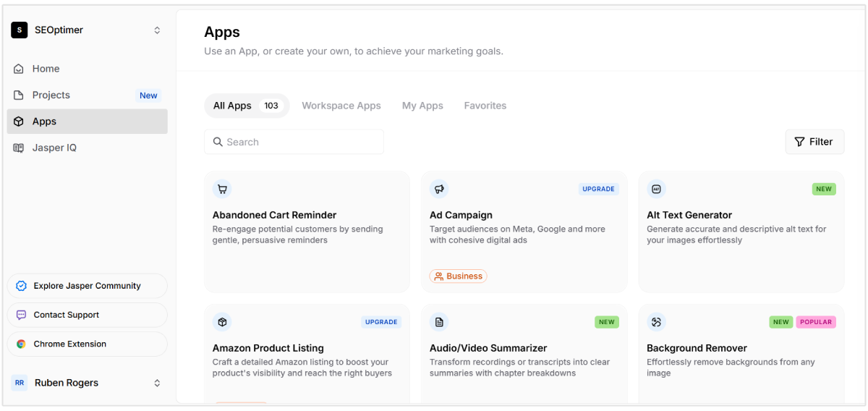The width and height of the screenshot is (868, 411).
Task: Click the Ad Campaign megaphone icon
Action: tap(439, 190)
